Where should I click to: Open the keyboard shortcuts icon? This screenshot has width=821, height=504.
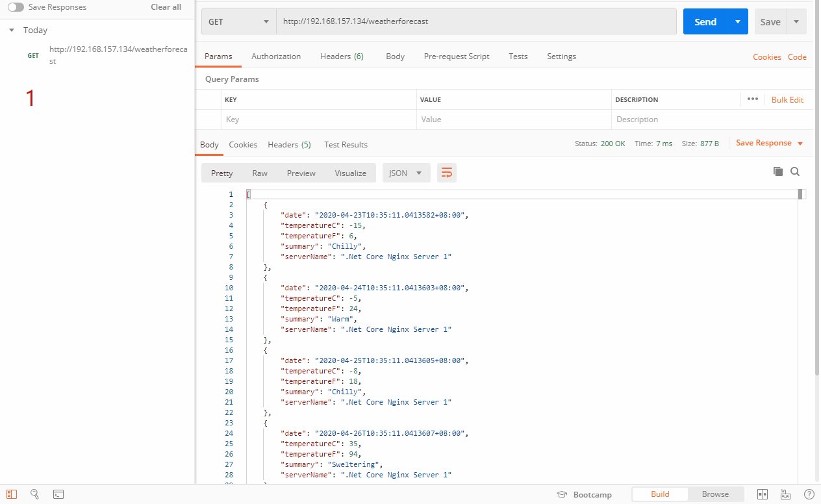pyautogui.click(x=785, y=494)
